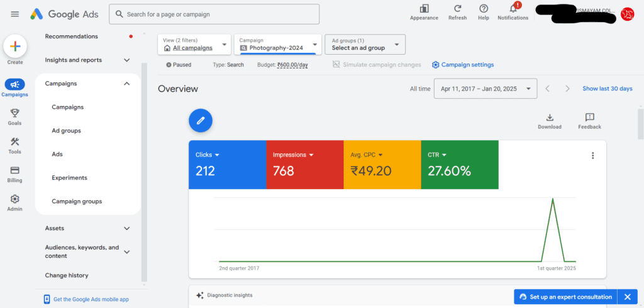Send Feedback on overview

coord(589,121)
